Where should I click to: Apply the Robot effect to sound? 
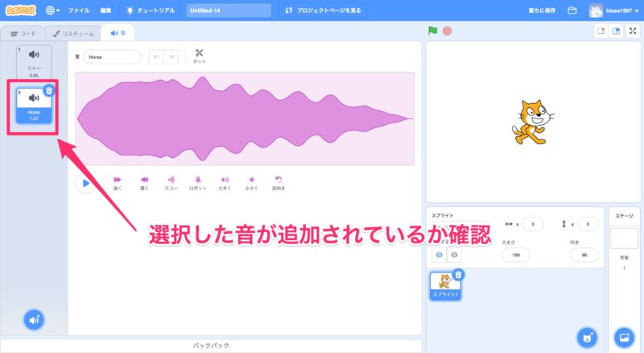coord(197,183)
